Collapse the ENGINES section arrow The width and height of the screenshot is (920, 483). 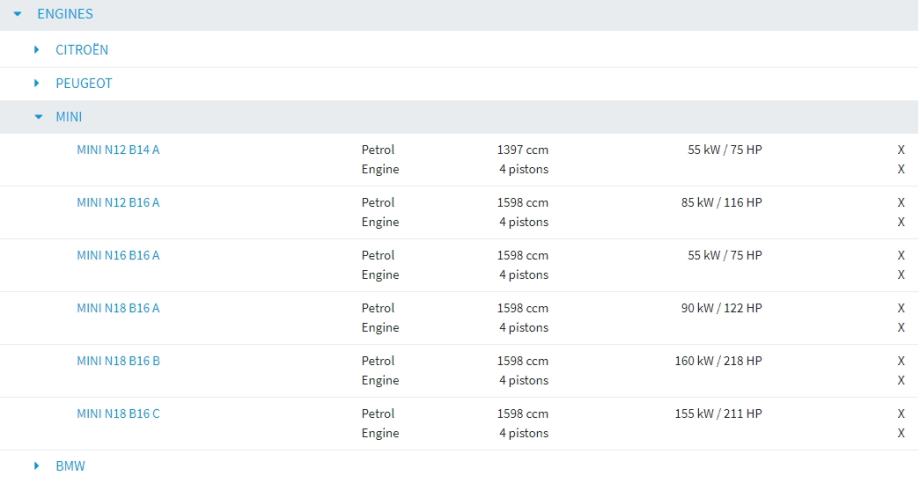18,15
